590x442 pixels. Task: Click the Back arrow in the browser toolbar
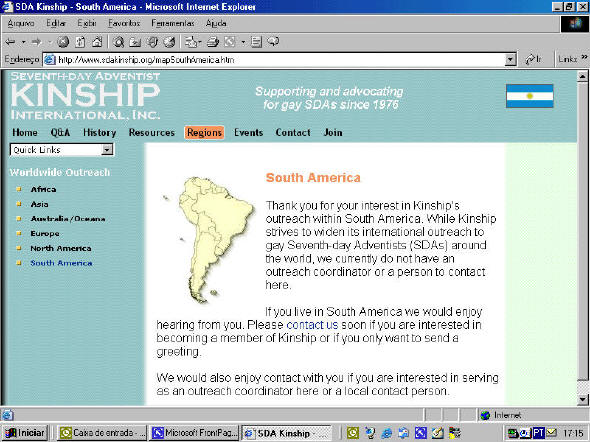10,42
